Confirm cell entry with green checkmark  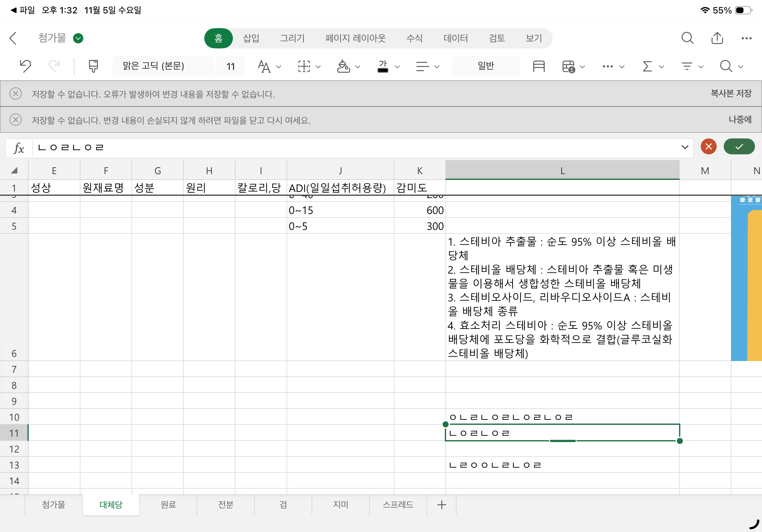739,147
